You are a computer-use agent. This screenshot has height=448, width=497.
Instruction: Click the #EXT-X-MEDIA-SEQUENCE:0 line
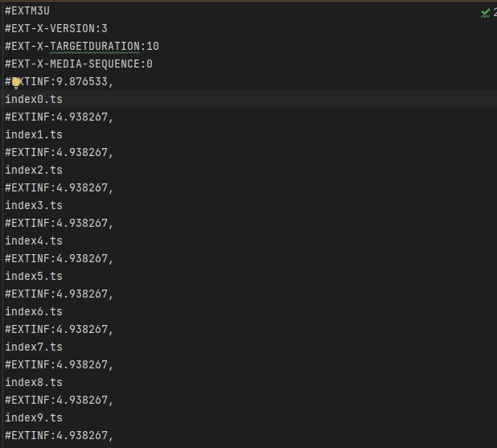[79, 64]
